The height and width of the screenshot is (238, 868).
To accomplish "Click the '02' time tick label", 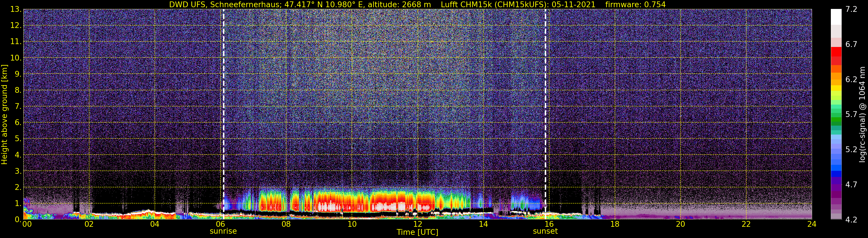I will pos(89,224).
